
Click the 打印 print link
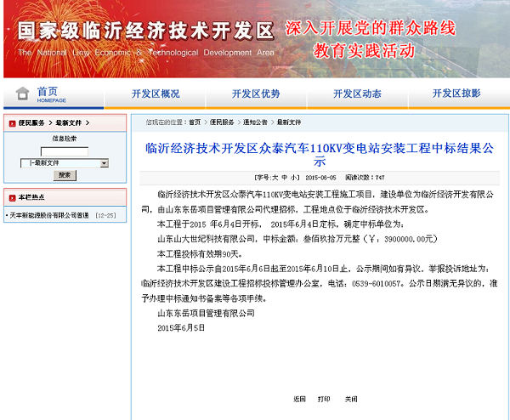point(324,399)
